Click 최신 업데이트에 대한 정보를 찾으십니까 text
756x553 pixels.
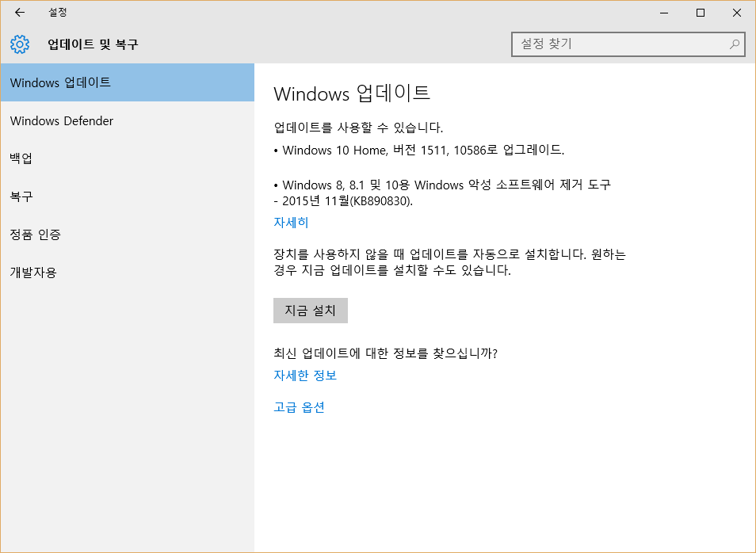385,353
